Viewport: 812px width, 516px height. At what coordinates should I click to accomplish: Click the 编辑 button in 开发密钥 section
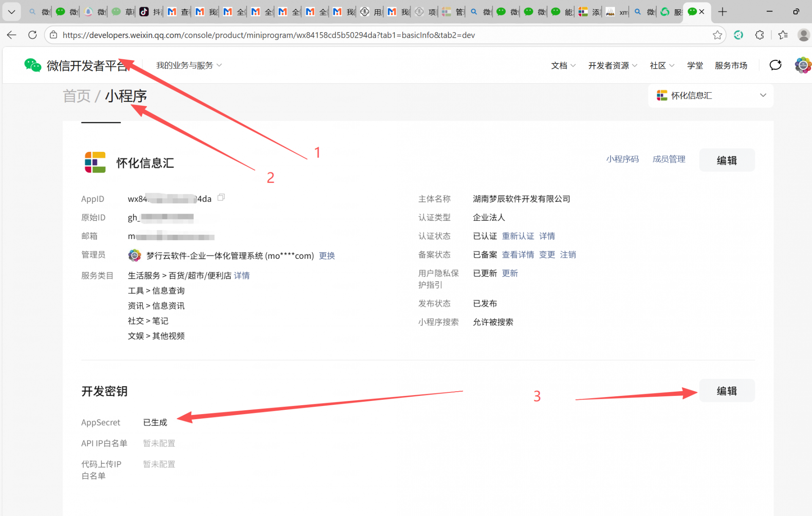pyautogui.click(x=727, y=391)
